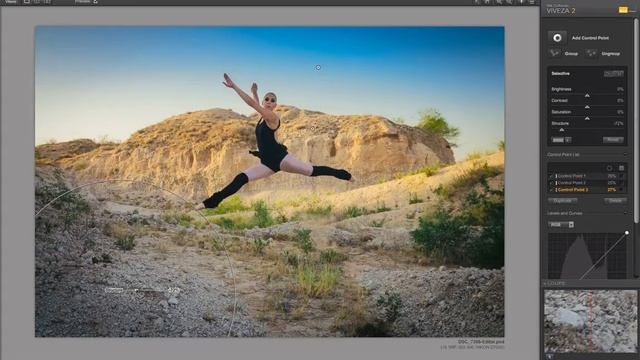The image size is (640, 360).
Task: Click the Delete button
Action: pos(615,201)
